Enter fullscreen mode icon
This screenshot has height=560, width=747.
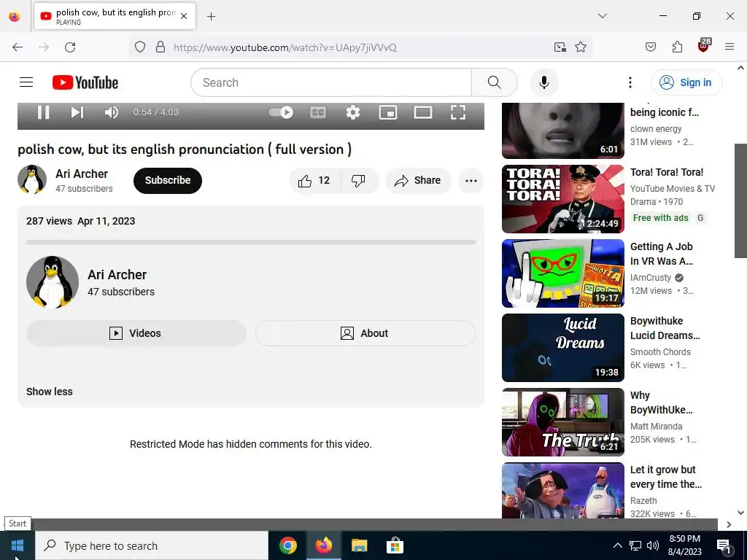(458, 112)
